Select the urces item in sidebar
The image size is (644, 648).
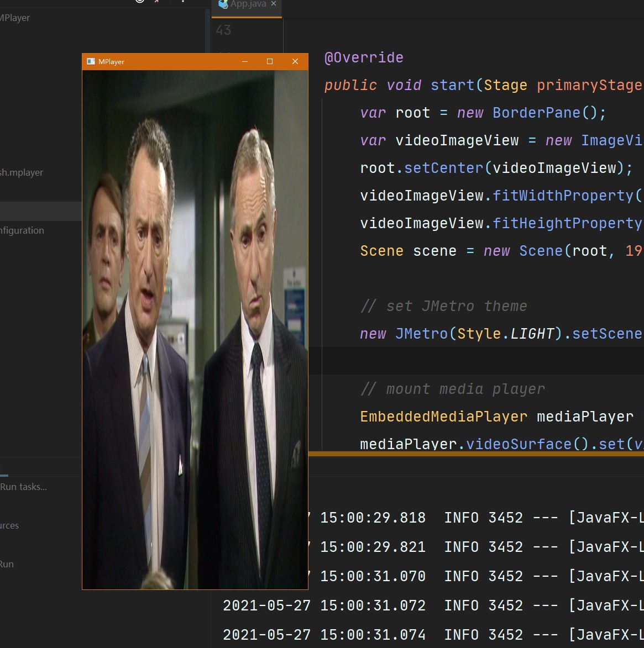click(9, 525)
